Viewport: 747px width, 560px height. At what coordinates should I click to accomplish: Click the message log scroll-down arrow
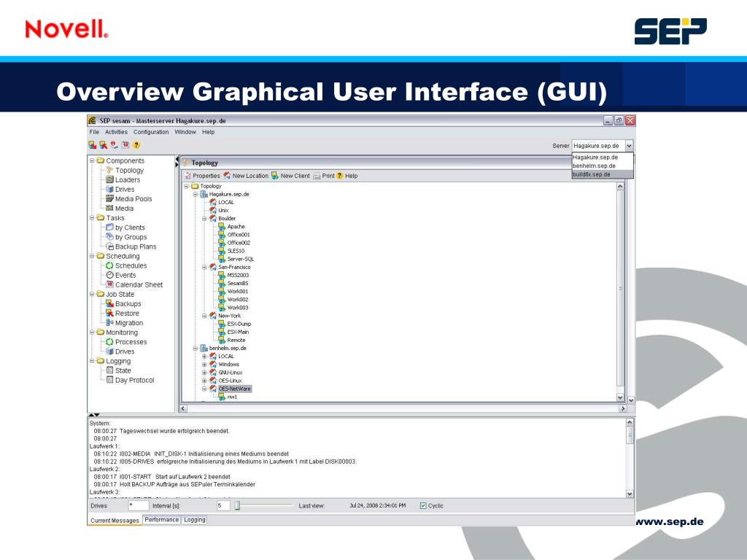[x=630, y=494]
